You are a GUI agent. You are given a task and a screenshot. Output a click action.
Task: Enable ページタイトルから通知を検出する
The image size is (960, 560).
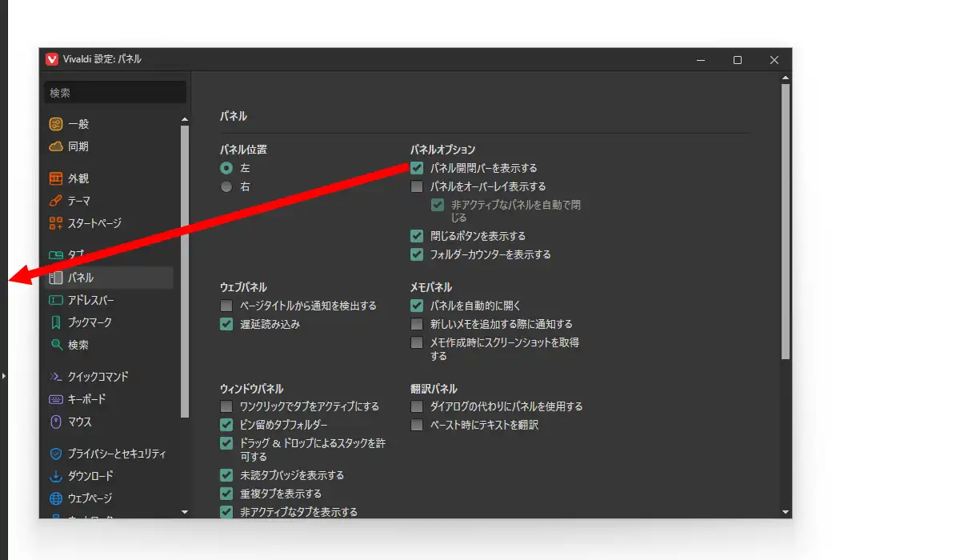(226, 306)
